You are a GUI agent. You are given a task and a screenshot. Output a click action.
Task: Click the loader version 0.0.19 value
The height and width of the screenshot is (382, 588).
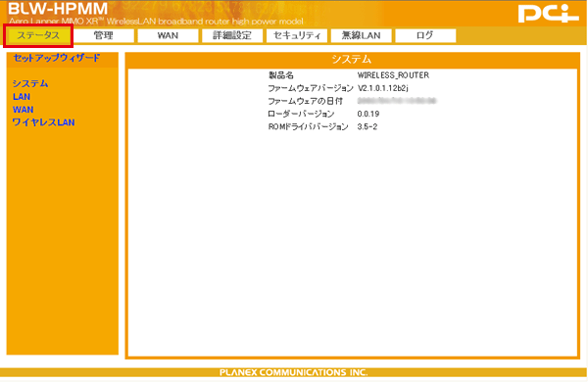tap(368, 114)
